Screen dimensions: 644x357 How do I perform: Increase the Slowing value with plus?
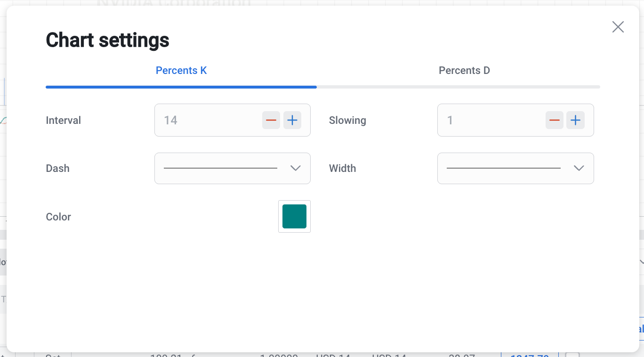pyautogui.click(x=575, y=120)
